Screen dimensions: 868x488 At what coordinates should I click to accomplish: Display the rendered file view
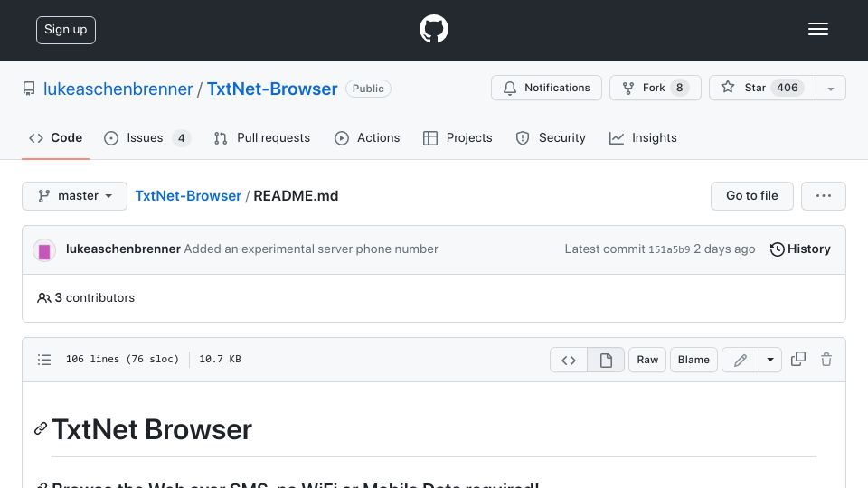coord(606,361)
